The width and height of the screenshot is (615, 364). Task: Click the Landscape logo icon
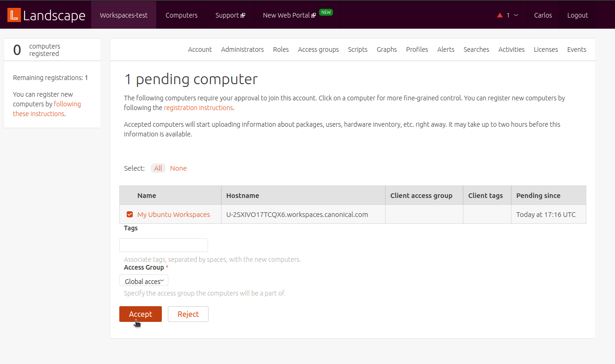tap(14, 15)
